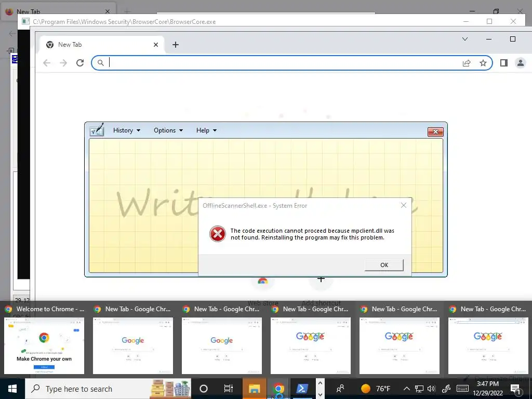This screenshot has height=399, width=532.
Task: Open Task View on taskbar
Action: [x=229, y=389]
